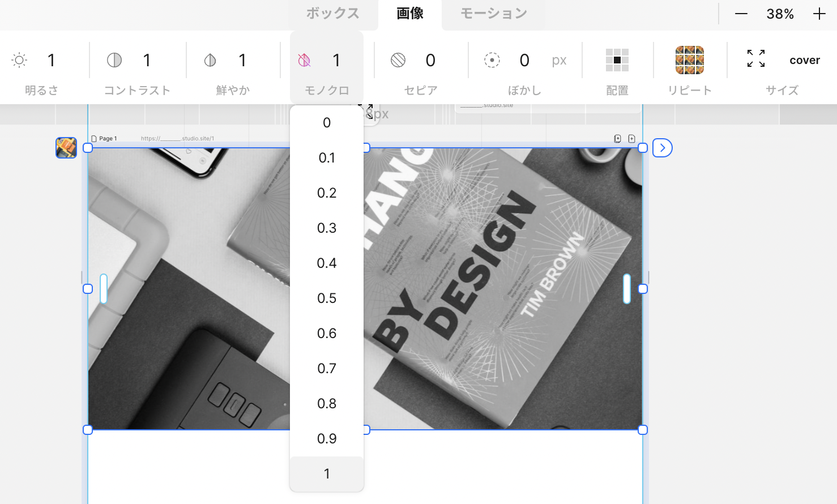Click the bottom-right selection handle
This screenshot has width=837, height=504.
click(x=643, y=430)
